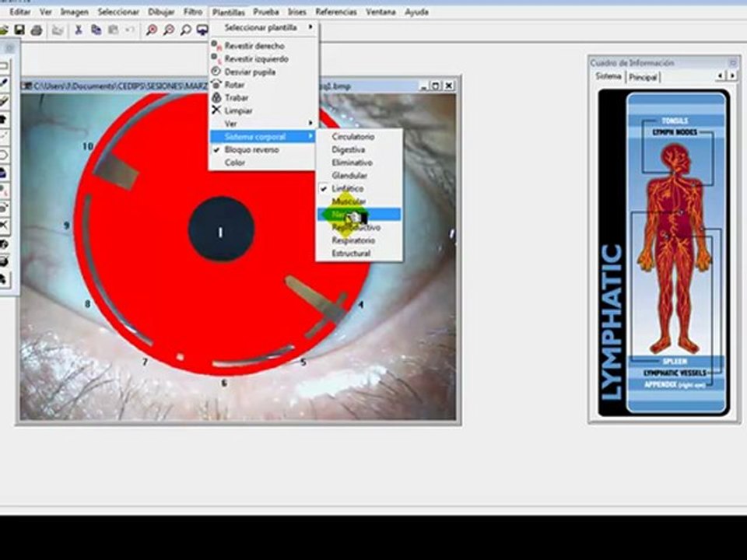The width and height of the screenshot is (747, 560).
Task: Click the monitor icon in the toolbar
Action: tap(202, 30)
